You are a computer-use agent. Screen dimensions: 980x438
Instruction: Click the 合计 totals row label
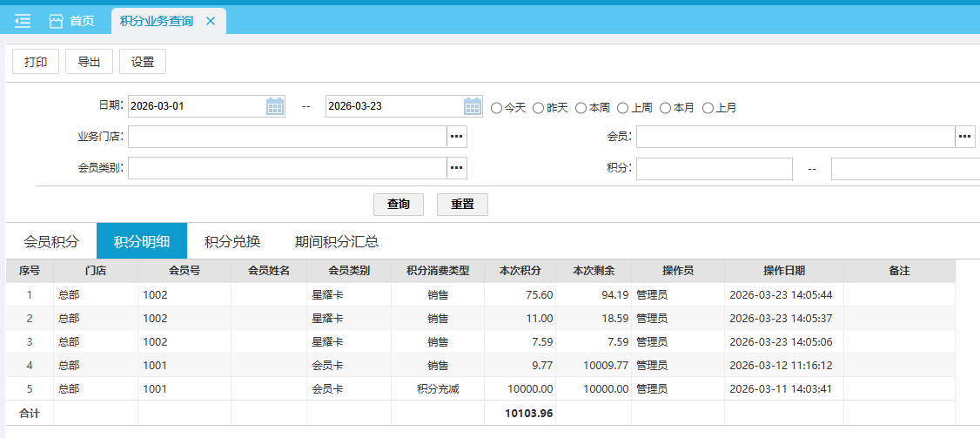(x=30, y=414)
